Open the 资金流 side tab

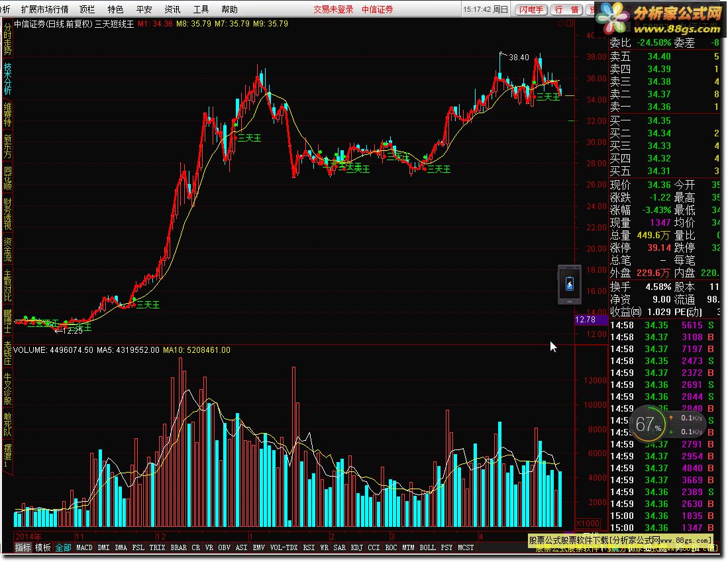pos(7,249)
